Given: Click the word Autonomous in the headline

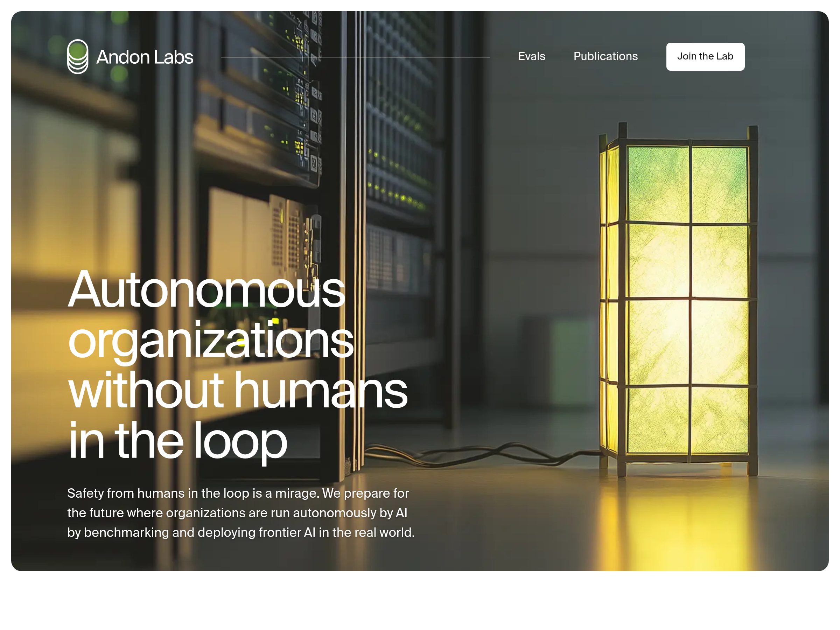Looking at the screenshot, I should (x=206, y=290).
